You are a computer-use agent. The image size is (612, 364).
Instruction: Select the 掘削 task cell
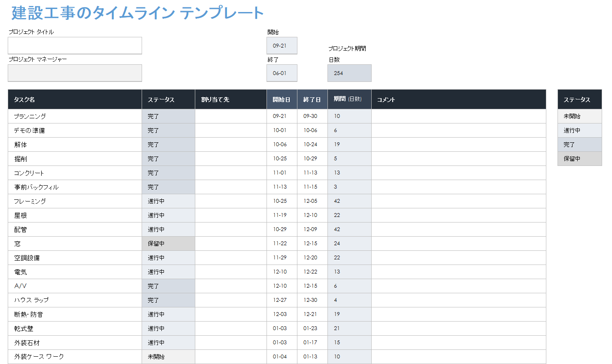click(75, 159)
